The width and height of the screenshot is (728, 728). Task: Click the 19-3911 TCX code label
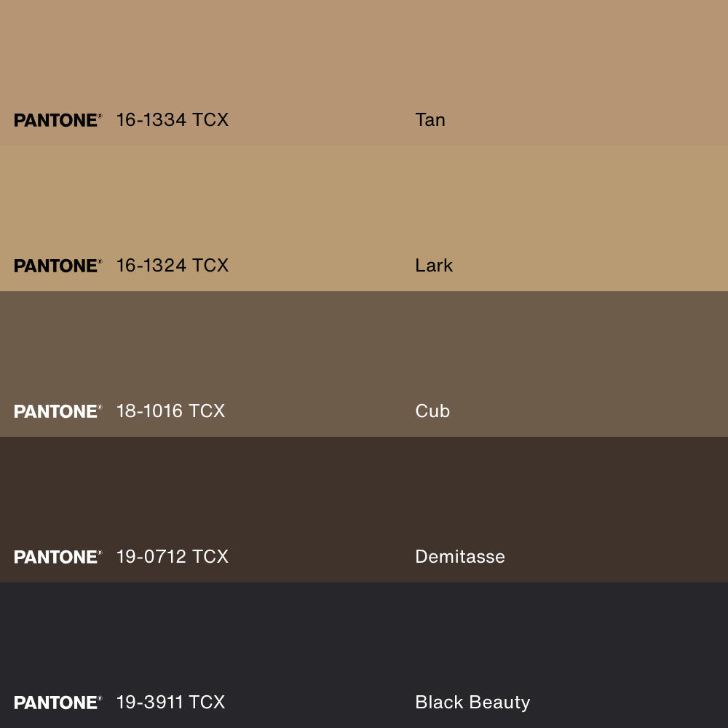click(x=170, y=703)
